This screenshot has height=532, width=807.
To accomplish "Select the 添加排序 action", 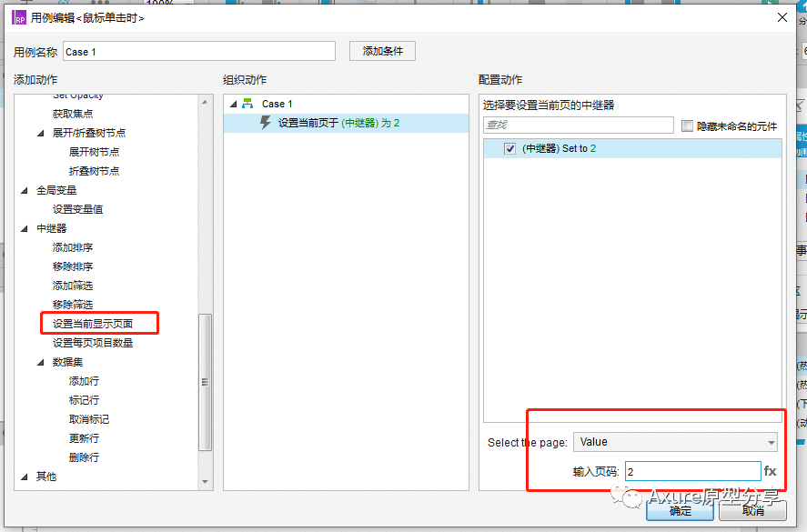I will [x=73, y=247].
